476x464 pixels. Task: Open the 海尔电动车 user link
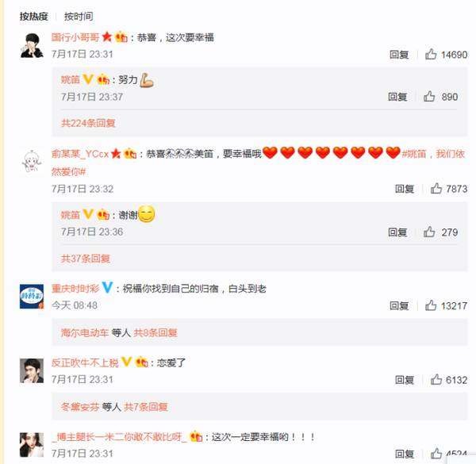pos(85,332)
